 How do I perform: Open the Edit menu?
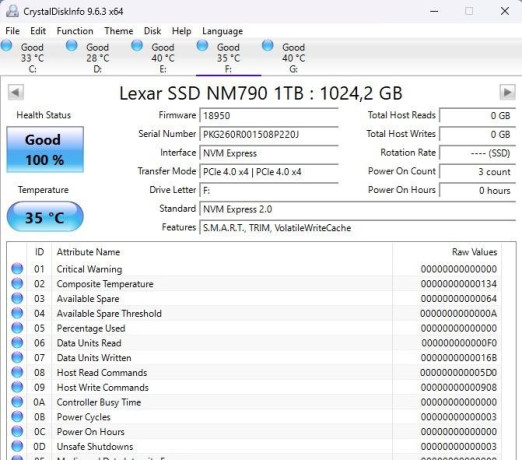click(38, 31)
